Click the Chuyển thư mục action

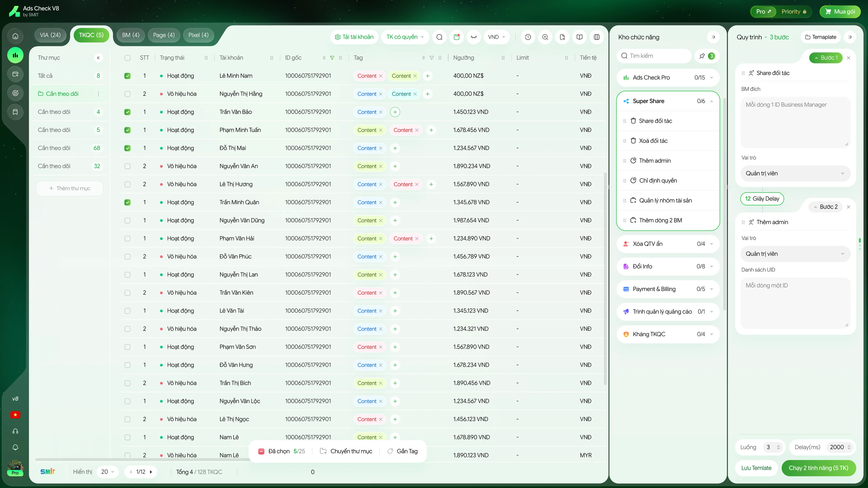[346, 451]
